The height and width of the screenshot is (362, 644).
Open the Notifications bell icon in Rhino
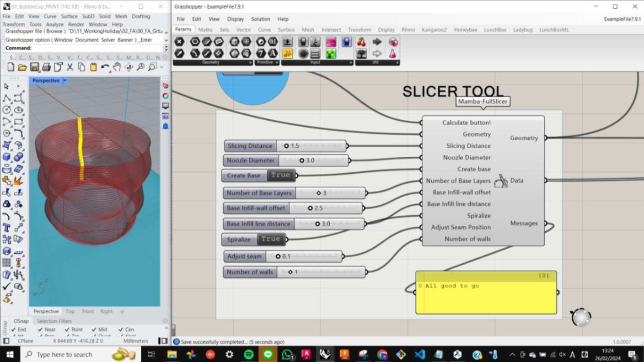pos(165,126)
